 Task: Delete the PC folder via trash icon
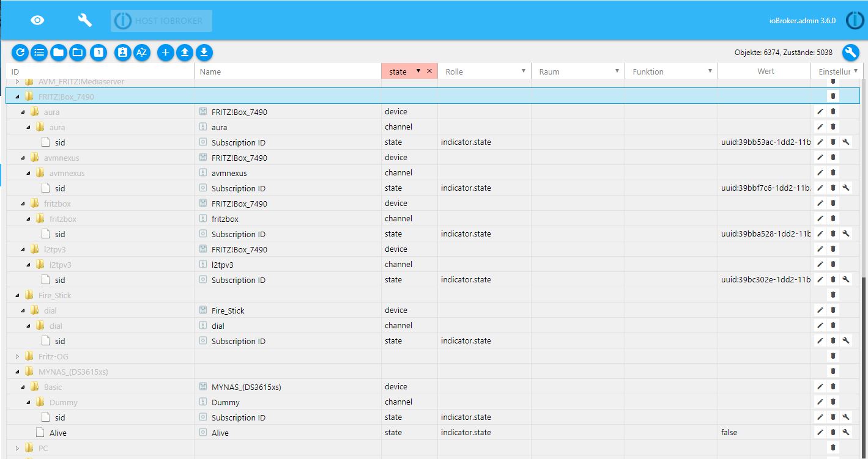[x=833, y=447]
